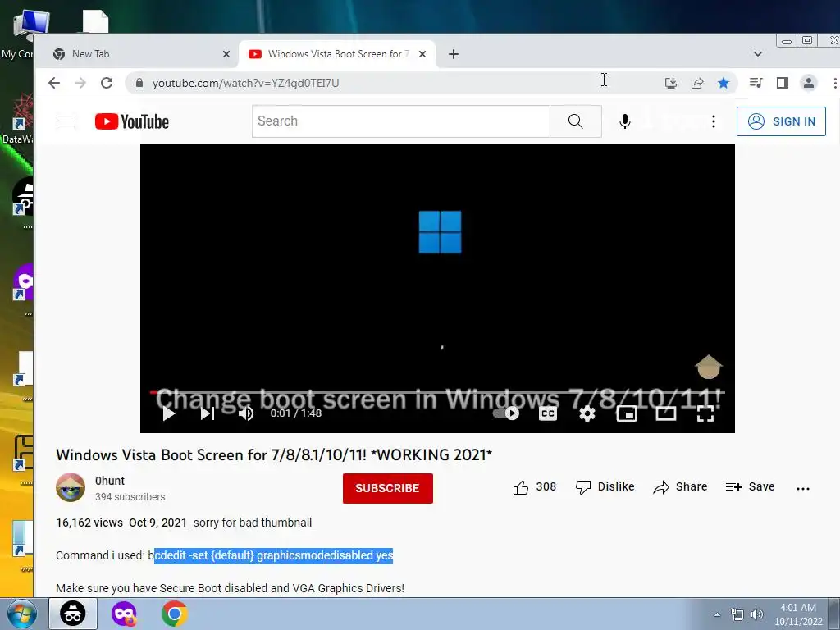Enter full screen mode
The width and height of the screenshot is (840, 630).
point(705,413)
